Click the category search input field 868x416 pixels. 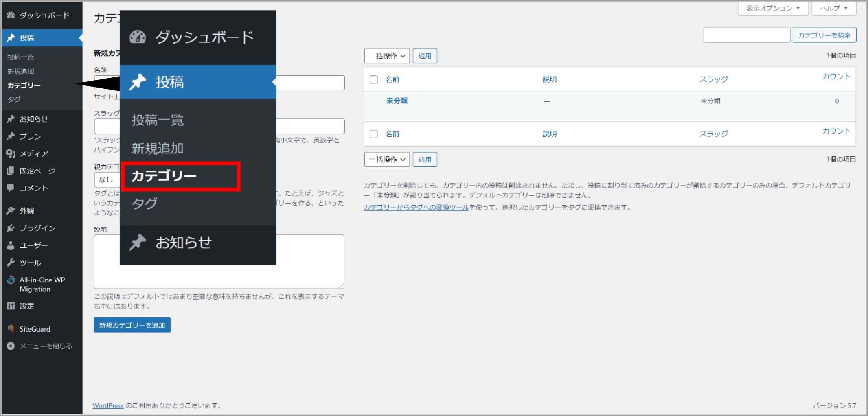coord(746,35)
